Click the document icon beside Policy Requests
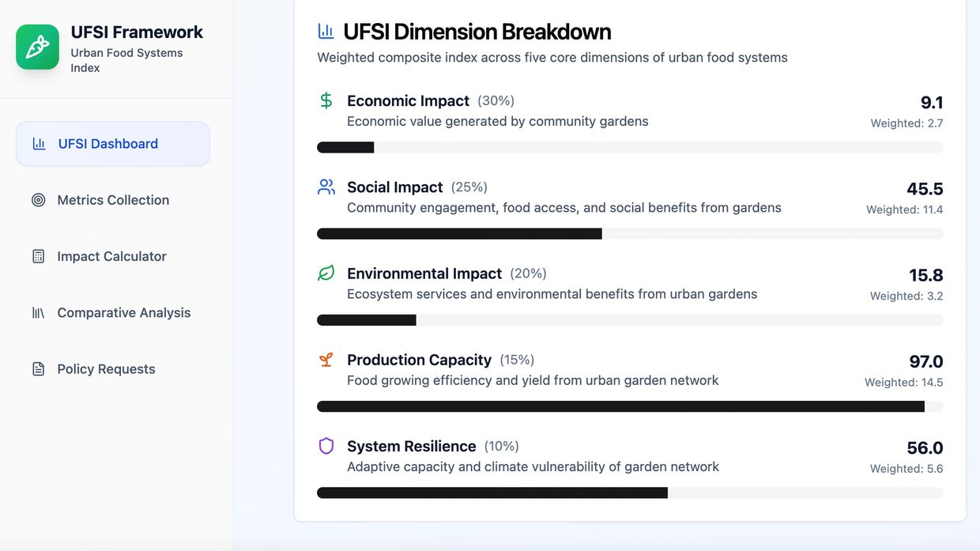Viewport: 980px width, 551px height. point(38,369)
